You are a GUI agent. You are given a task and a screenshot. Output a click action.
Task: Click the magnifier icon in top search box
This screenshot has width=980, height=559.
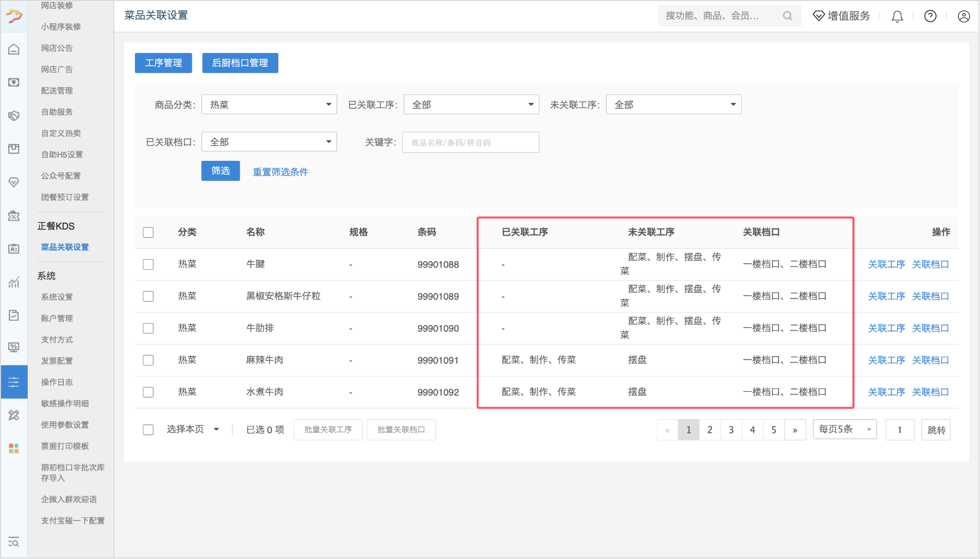click(788, 16)
